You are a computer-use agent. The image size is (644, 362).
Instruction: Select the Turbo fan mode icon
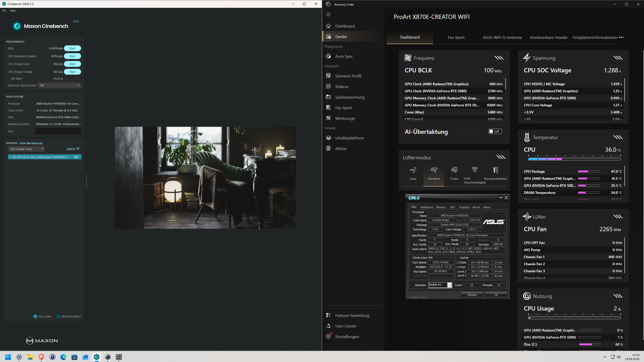click(x=454, y=170)
